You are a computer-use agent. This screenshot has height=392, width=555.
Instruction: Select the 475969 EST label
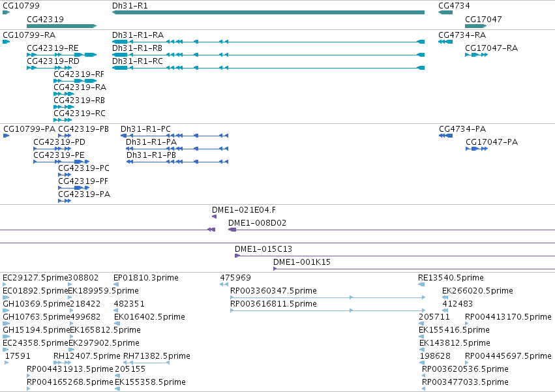[235, 278]
